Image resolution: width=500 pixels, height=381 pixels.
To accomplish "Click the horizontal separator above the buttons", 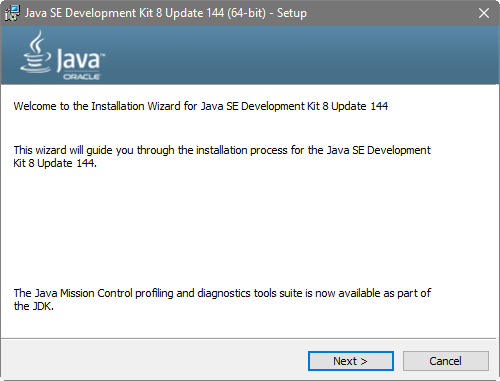I will pos(250,339).
